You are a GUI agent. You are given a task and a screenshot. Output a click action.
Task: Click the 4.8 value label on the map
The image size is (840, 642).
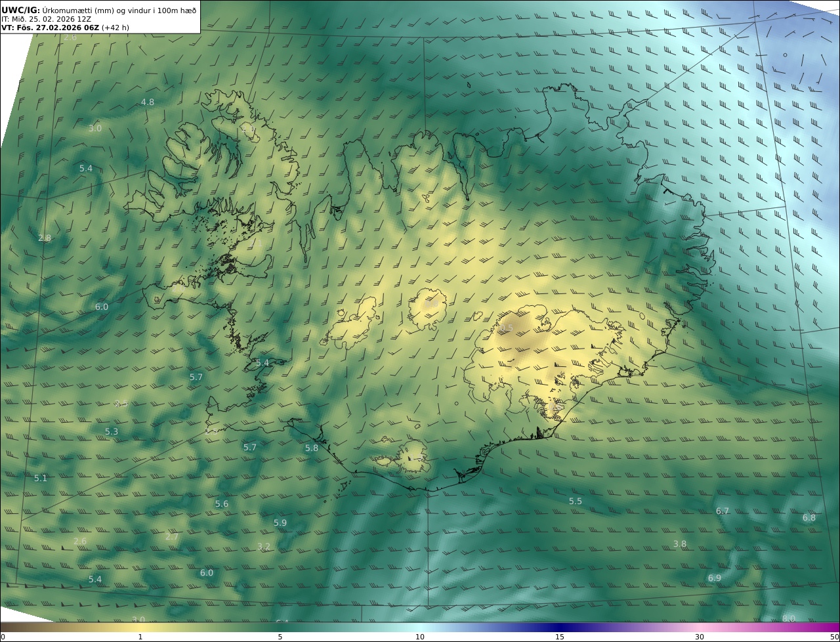pos(148,102)
